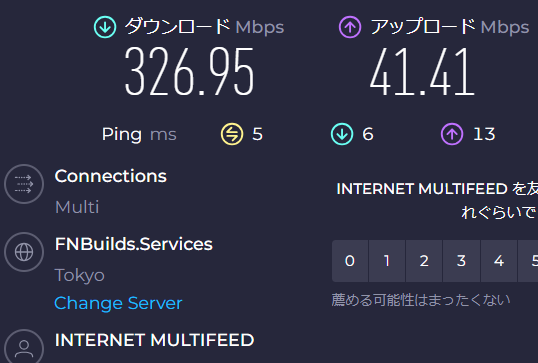This screenshot has height=363, width=538.
Task: Pick rating 2 on the recommendation scale
Action: (x=424, y=261)
